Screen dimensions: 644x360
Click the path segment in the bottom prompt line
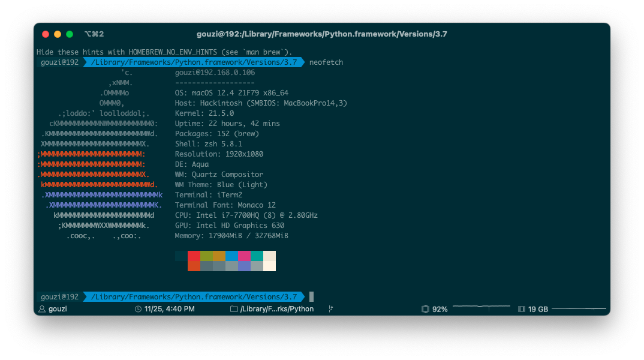click(194, 297)
